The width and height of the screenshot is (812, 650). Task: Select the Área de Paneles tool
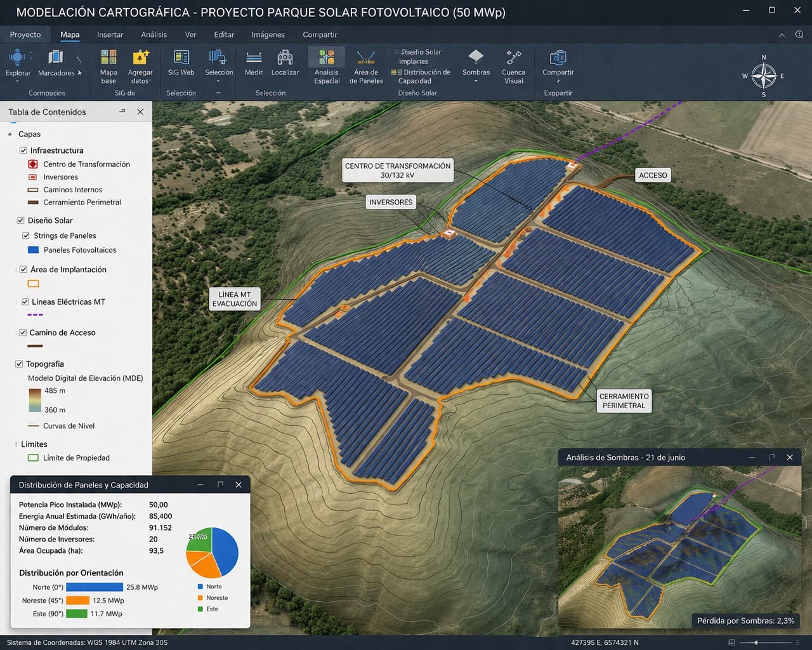pyautogui.click(x=367, y=65)
